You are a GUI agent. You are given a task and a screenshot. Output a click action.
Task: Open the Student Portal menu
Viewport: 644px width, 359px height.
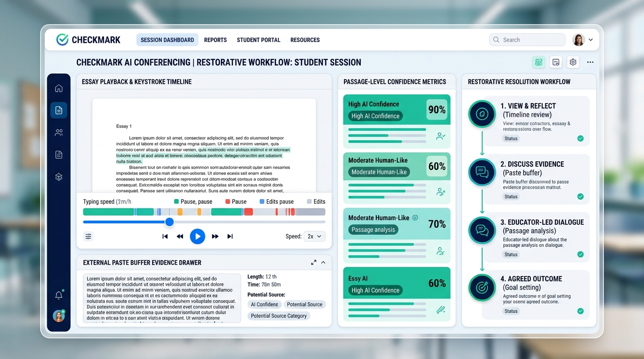258,40
